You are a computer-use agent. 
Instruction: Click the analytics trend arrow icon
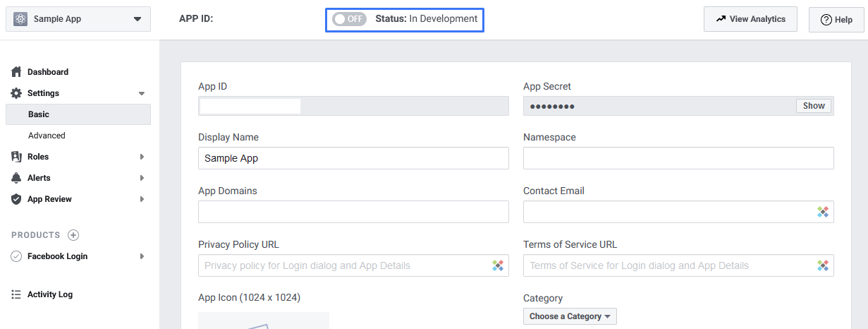point(721,19)
